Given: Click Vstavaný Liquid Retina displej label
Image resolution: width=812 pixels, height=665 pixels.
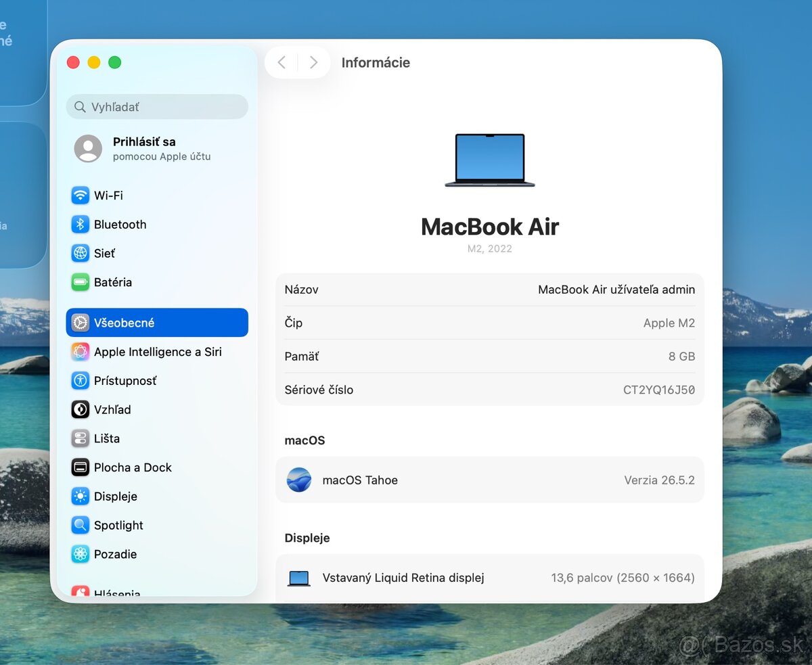Looking at the screenshot, I should [x=403, y=578].
